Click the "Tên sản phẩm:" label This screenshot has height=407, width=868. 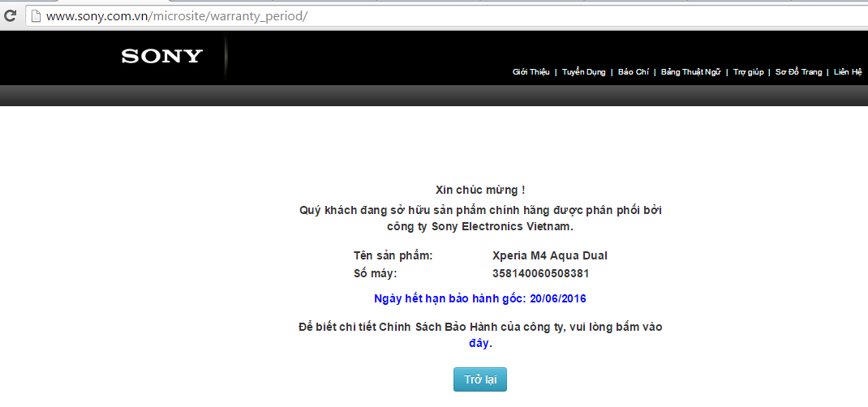pyautogui.click(x=393, y=255)
